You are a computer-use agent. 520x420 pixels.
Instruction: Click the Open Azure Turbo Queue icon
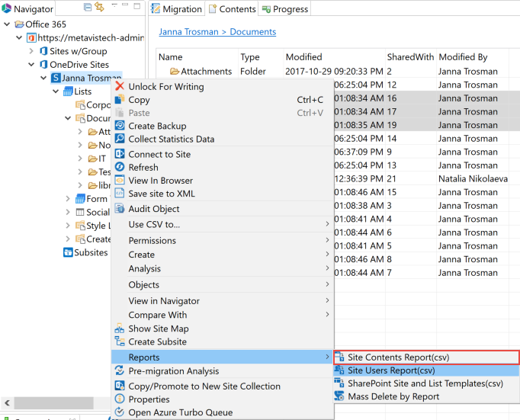119,412
